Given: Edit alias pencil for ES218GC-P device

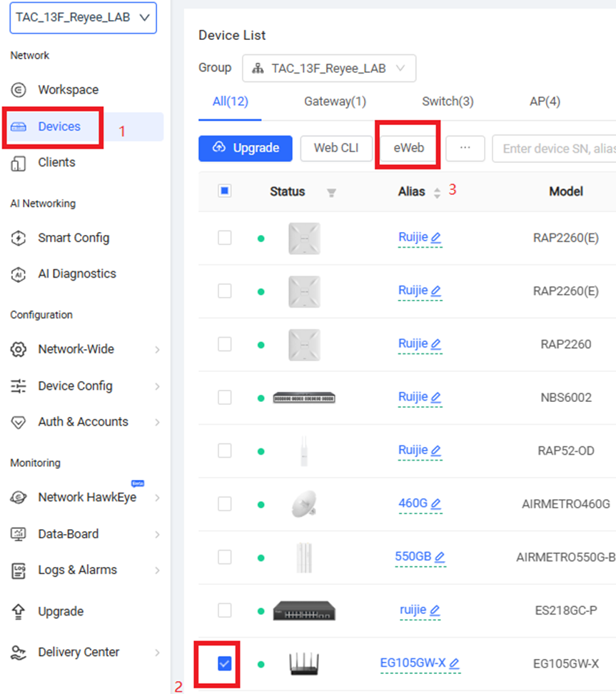Looking at the screenshot, I should (x=435, y=610).
